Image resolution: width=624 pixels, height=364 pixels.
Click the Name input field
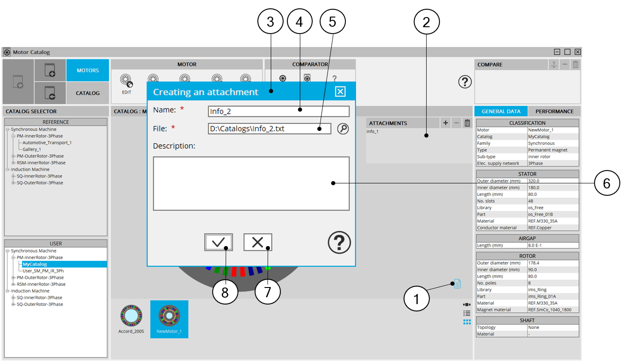click(x=278, y=111)
